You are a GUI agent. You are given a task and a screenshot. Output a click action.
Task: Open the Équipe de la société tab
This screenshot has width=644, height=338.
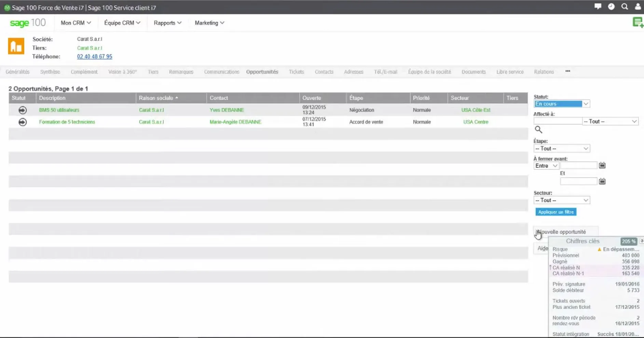coord(429,72)
